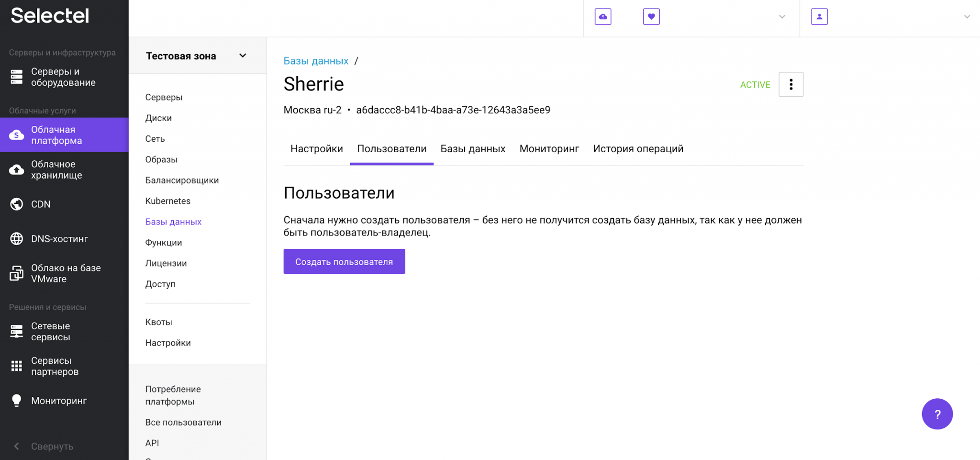980x460 pixels.
Task: Click the purple help question mark button
Action: coord(937,414)
